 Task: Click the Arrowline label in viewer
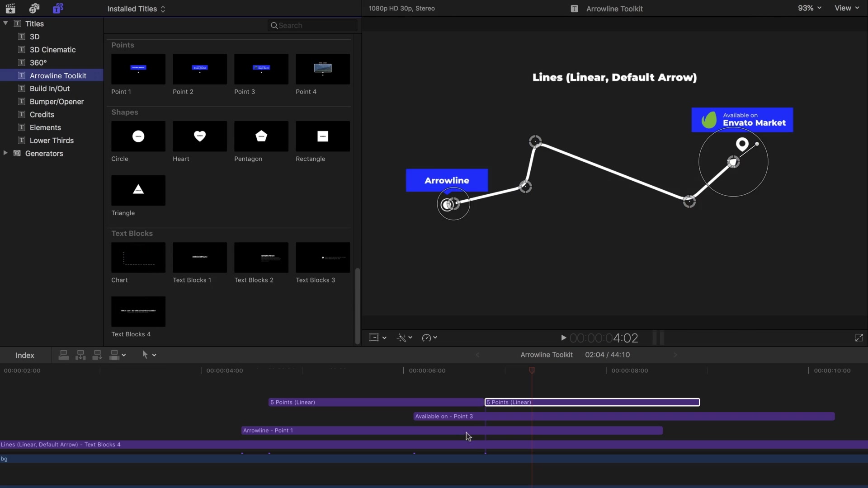(x=447, y=180)
